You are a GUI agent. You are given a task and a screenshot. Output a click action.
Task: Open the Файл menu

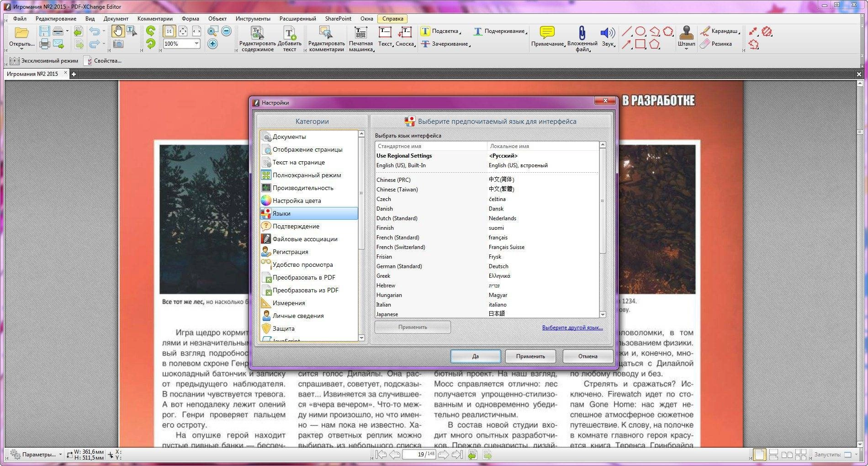20,19
